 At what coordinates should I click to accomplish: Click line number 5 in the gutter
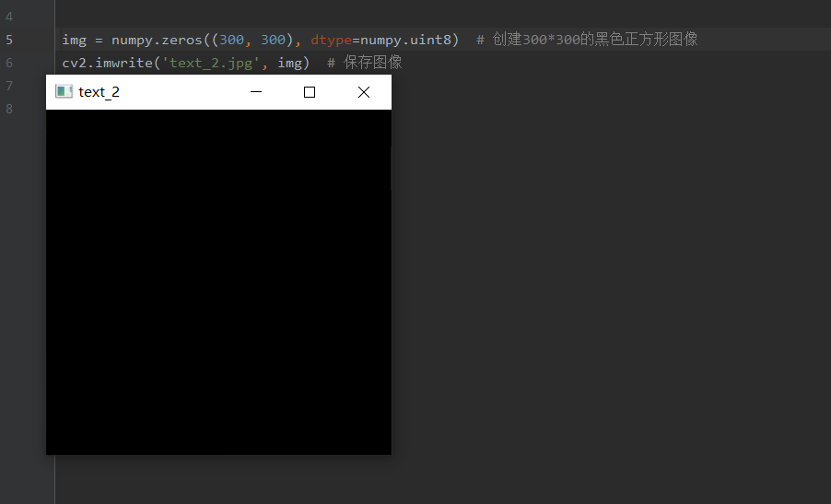pos(9,40)
